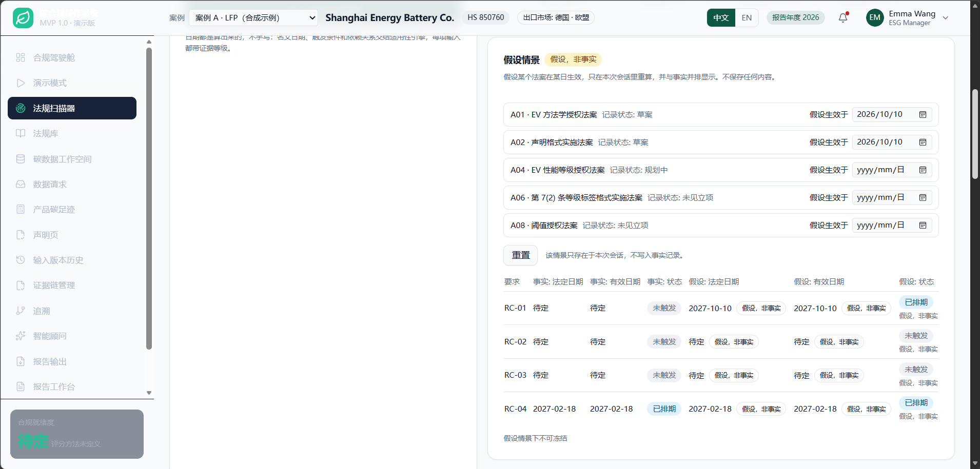The image size is (980, 469).
Task: Click the 演示模式 play icon
Action: click(x=21, y=83)
